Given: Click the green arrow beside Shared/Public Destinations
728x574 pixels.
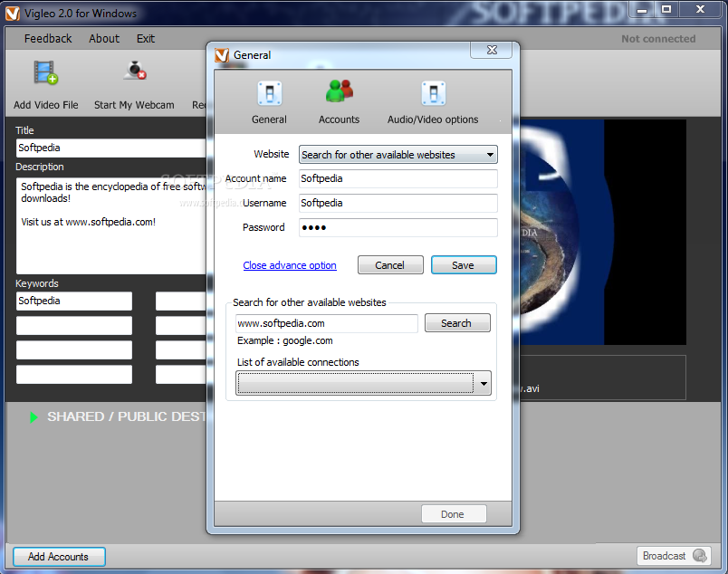Looking at the screenshot, I should pos(34,417).
